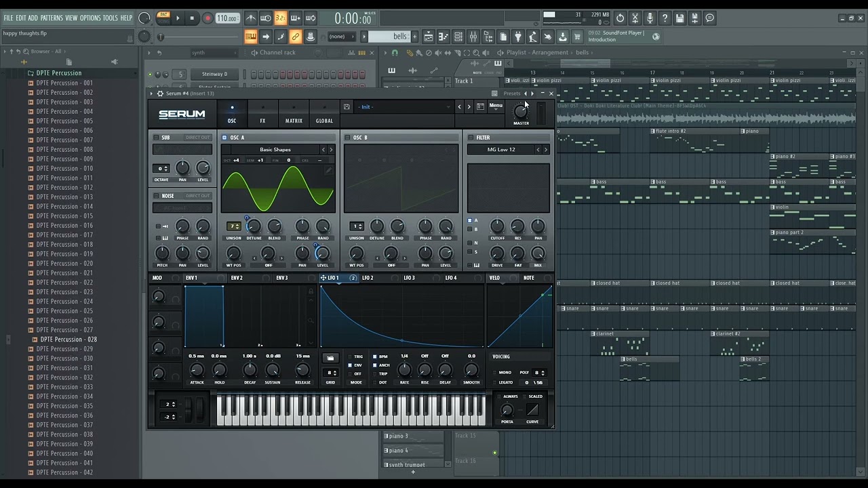The width and height of the screenshot is (868, 488).
Task: Click the play button in the transport bar
Action: coord(178,18)
